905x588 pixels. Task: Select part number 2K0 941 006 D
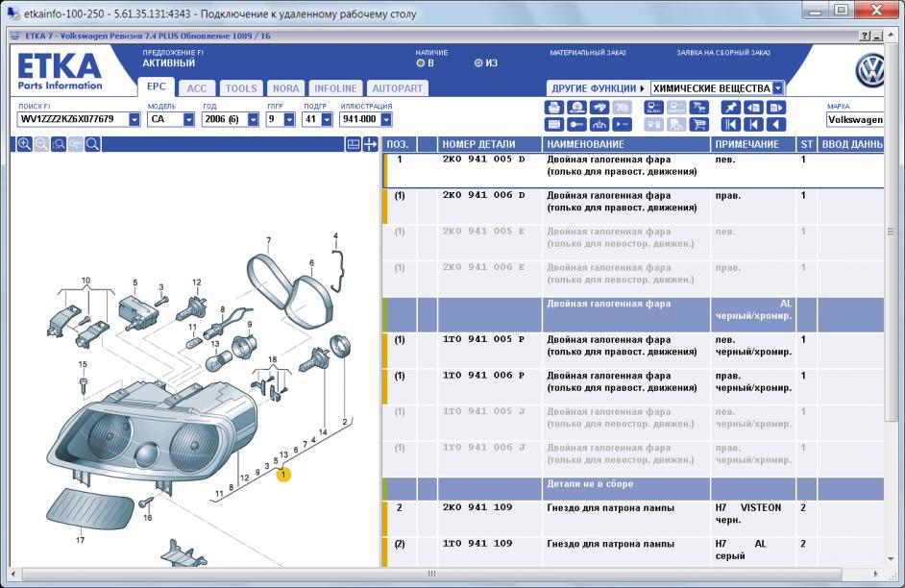pyautogui.click(x=483, y=195)
